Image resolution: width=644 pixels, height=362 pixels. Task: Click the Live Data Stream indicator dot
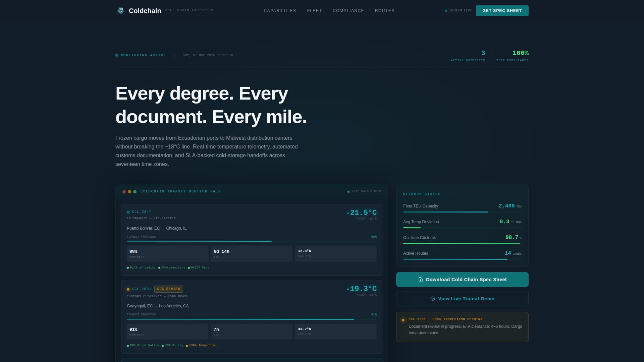pos(348,192)
